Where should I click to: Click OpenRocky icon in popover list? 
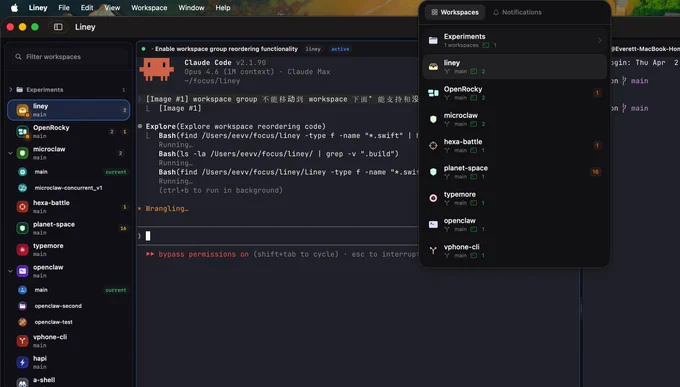tap(433, 93)
